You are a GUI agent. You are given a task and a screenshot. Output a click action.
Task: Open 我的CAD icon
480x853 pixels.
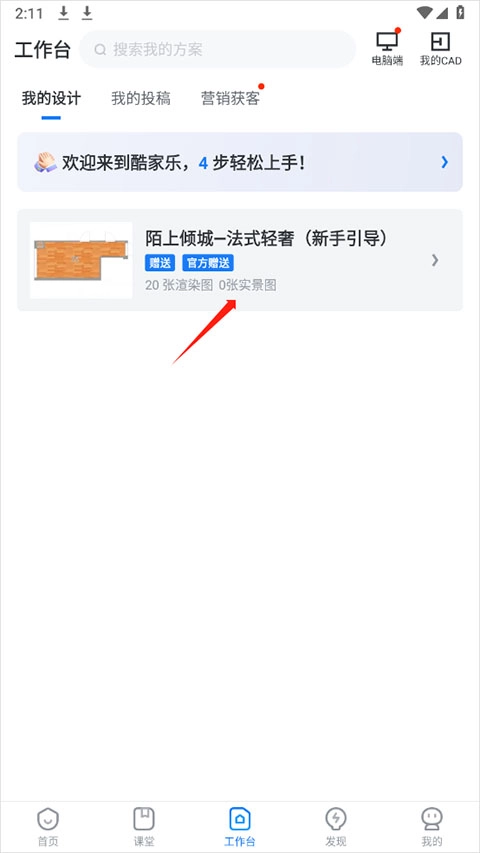coord(440,42)
